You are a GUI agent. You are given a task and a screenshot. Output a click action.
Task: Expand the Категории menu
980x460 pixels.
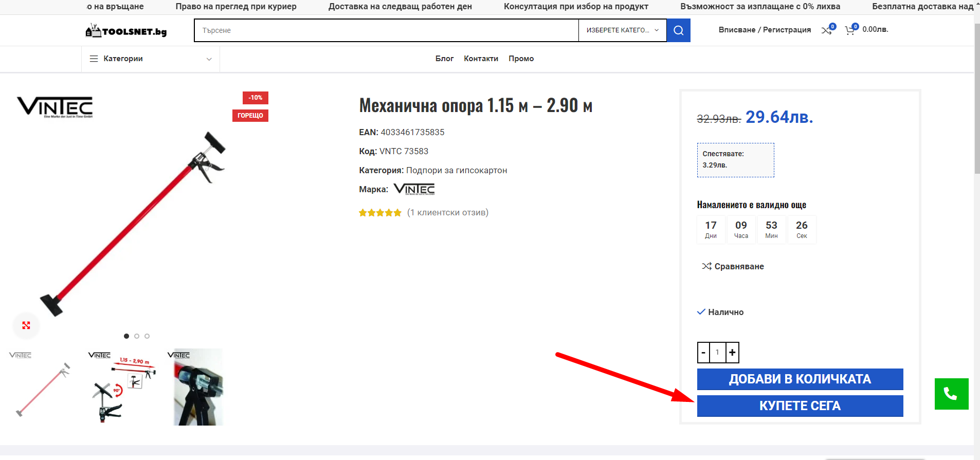[151, 59]
